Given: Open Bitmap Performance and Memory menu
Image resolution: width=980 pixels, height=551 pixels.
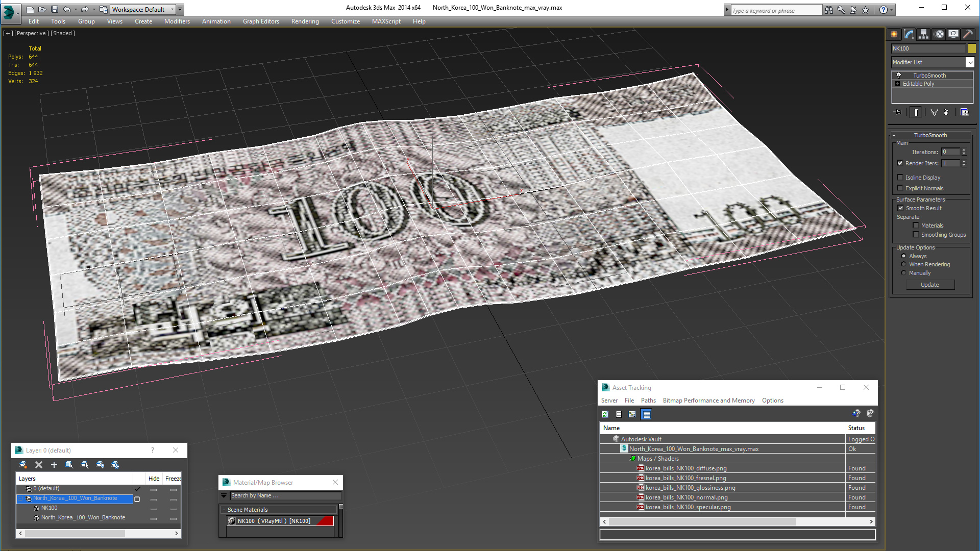Looking at the screenshot, I should point(708,400).
